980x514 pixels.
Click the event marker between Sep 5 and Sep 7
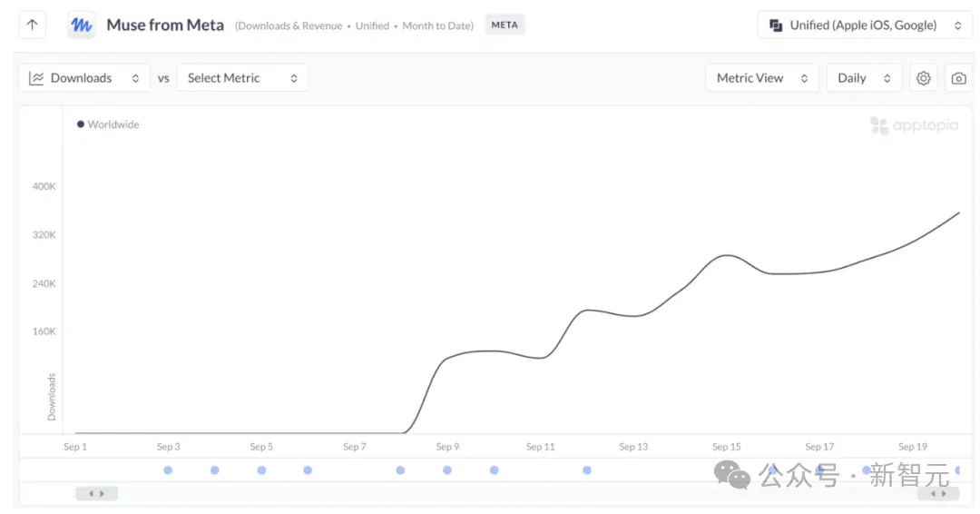coord(308,470)
